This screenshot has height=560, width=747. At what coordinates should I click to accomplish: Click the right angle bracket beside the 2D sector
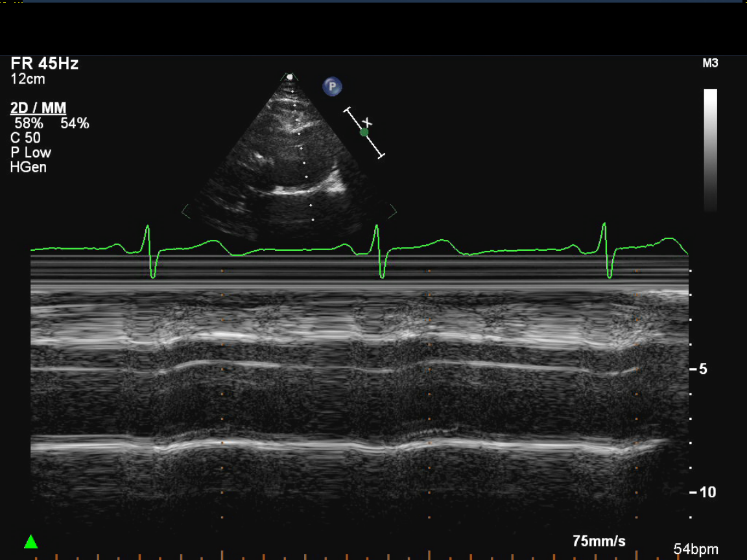(392, 211)
